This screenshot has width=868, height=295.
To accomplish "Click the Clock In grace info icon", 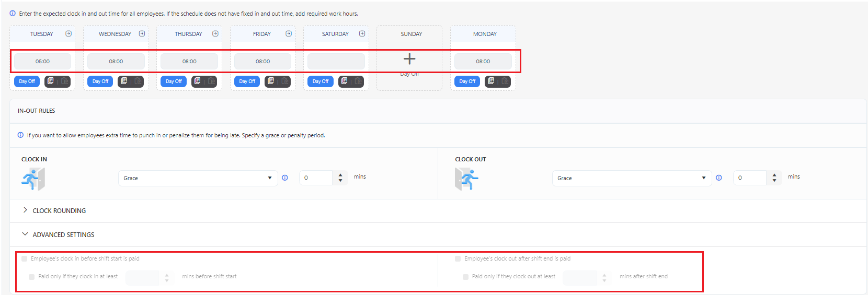I will 285,178.
